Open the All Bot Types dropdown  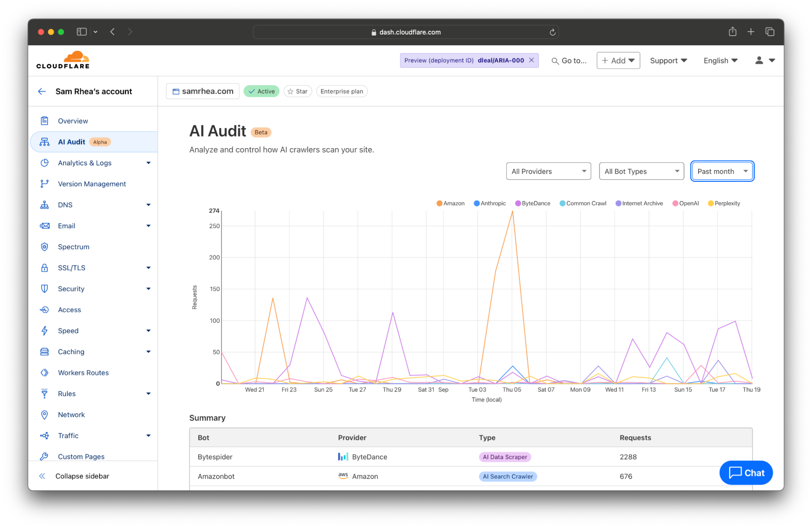point(640,171)
